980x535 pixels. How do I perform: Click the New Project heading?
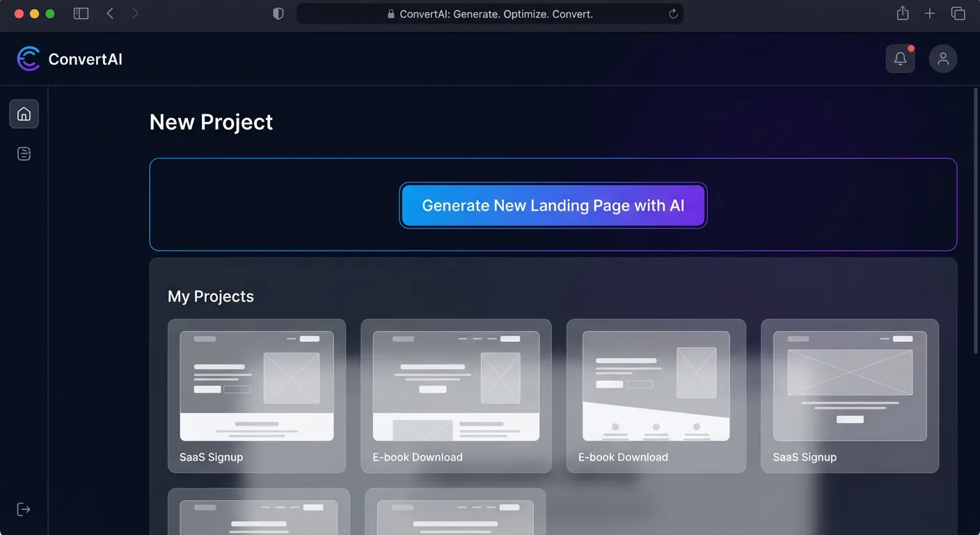coord(212,122)
